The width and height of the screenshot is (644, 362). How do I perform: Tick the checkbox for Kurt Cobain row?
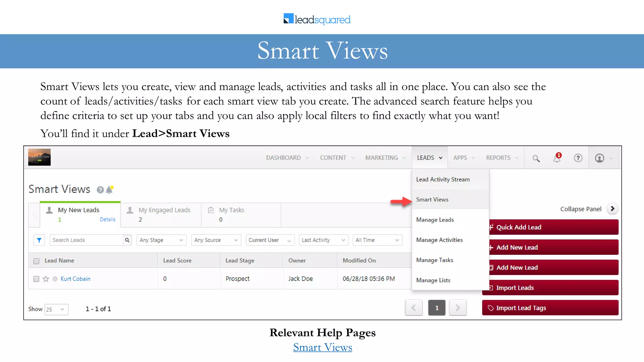(x=36, y=279)
